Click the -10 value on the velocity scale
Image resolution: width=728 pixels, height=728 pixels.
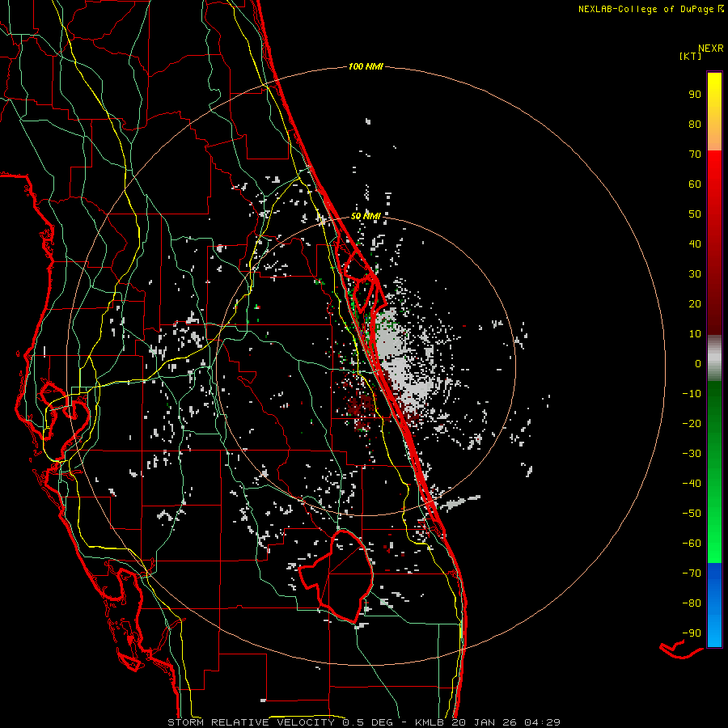pos(692,394)
